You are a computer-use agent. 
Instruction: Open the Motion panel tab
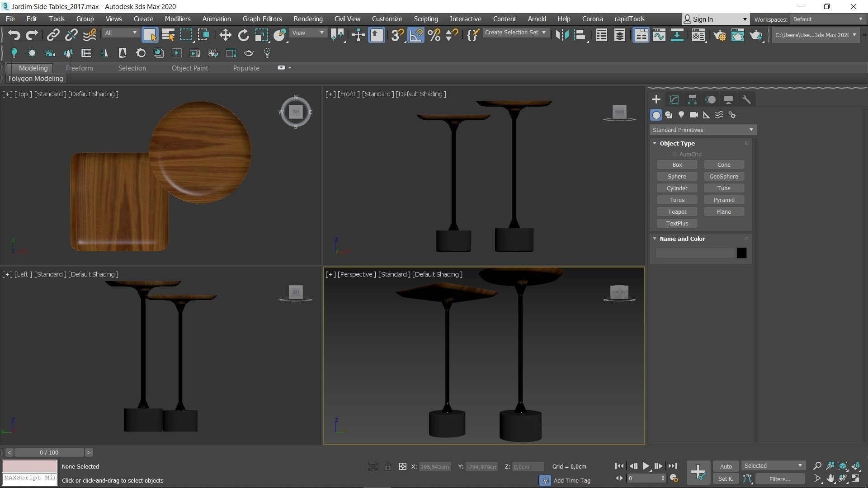click(x=710, y=99)
